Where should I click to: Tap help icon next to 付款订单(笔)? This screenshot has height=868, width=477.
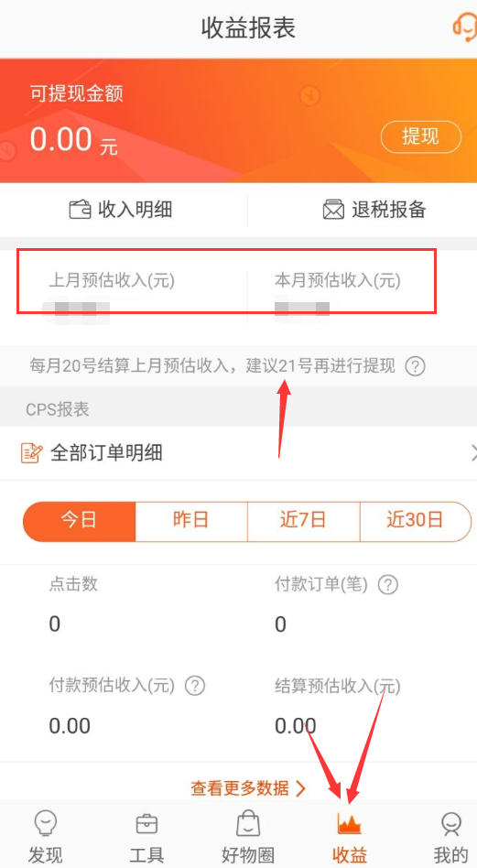388,584
